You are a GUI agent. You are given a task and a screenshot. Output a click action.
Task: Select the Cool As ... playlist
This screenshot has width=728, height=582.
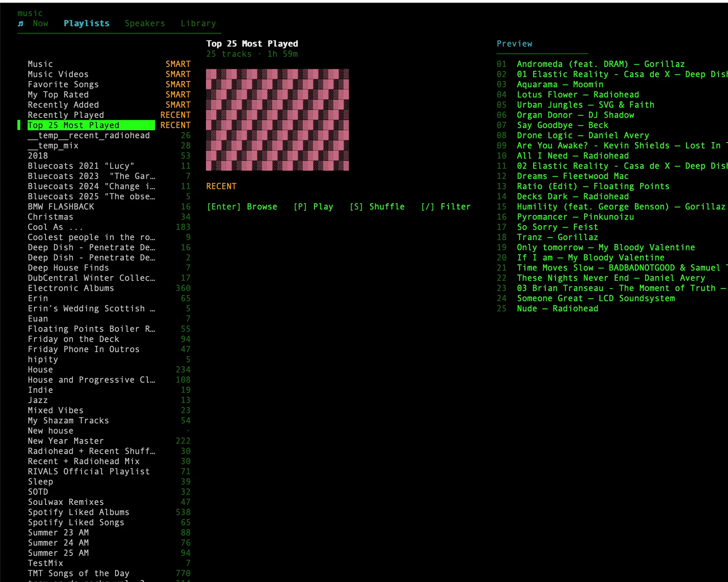[109, 227]
